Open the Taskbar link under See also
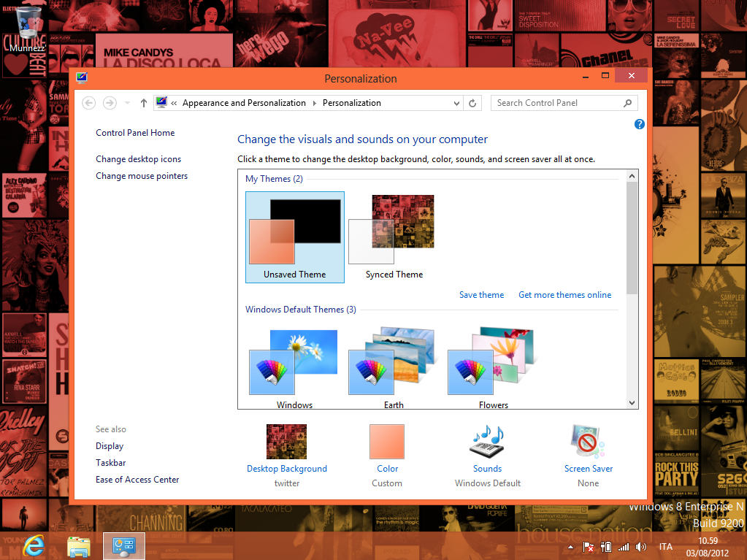The image size is (747, 560). click(x=110, y=463)
